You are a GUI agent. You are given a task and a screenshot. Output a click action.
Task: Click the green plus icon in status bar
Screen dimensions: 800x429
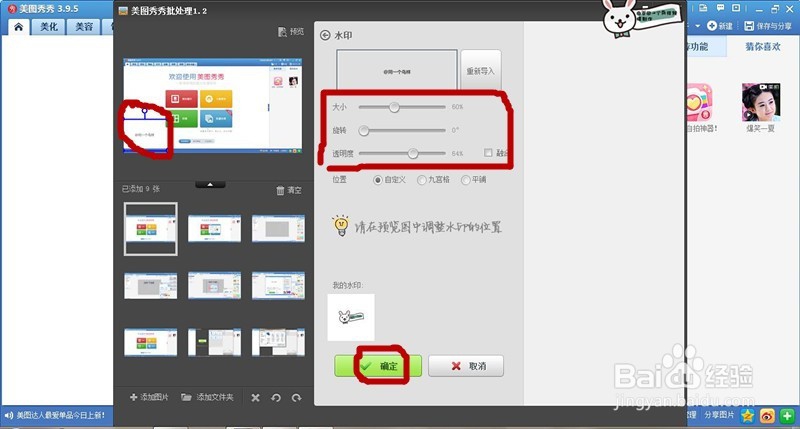(787, 416)
